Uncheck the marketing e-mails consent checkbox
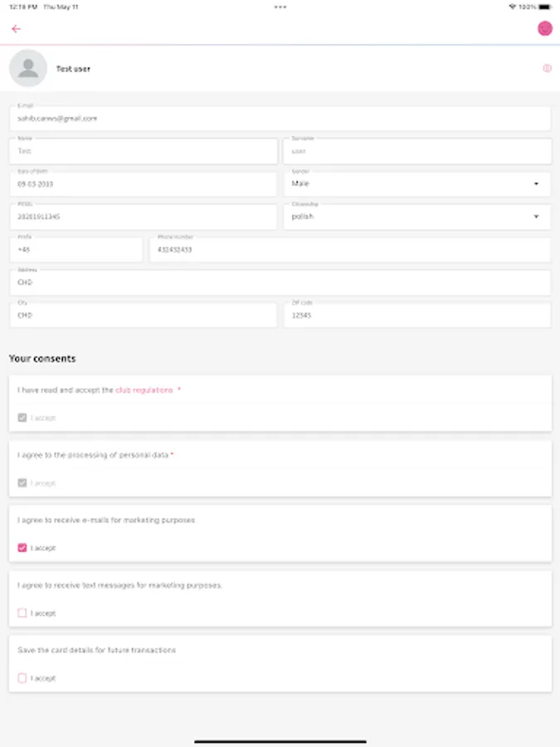 [22, 548]
